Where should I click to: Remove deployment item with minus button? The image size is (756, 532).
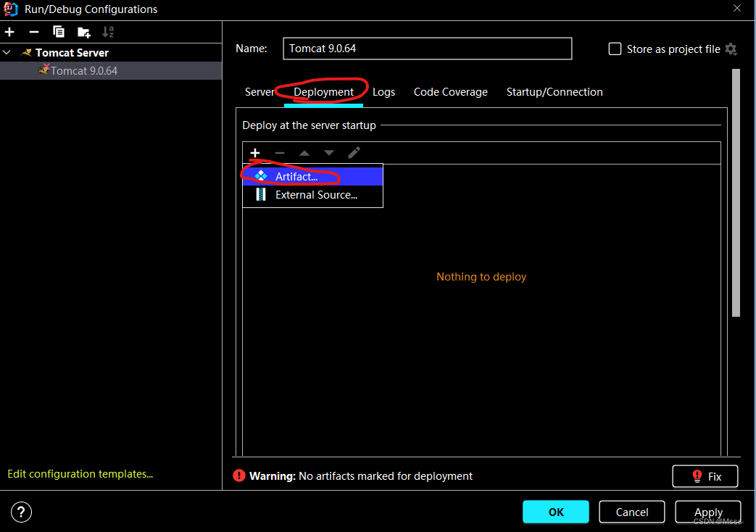pyautogui.click(x=280, y=153)
